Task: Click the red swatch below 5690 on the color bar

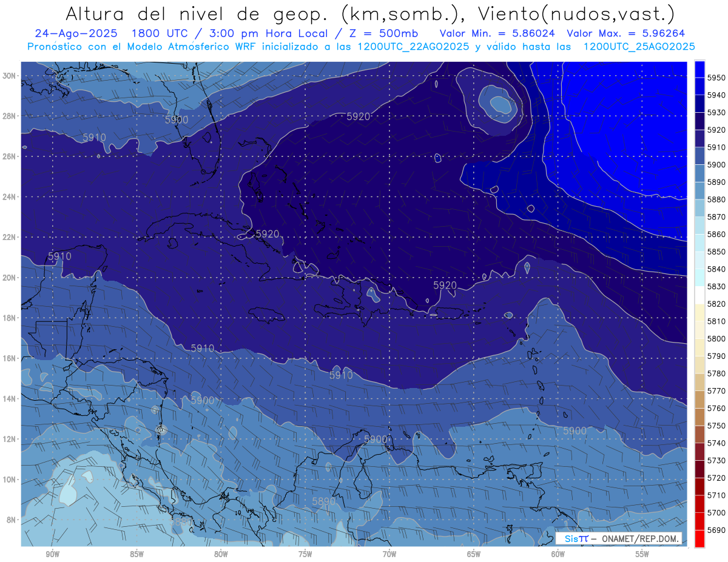Action: [699, 538]
